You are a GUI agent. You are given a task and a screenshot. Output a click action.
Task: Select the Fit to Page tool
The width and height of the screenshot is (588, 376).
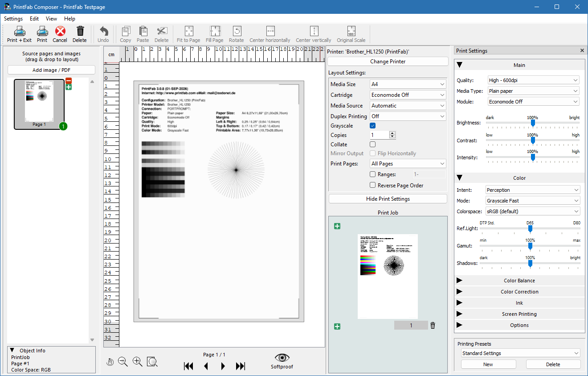(188, 34)
